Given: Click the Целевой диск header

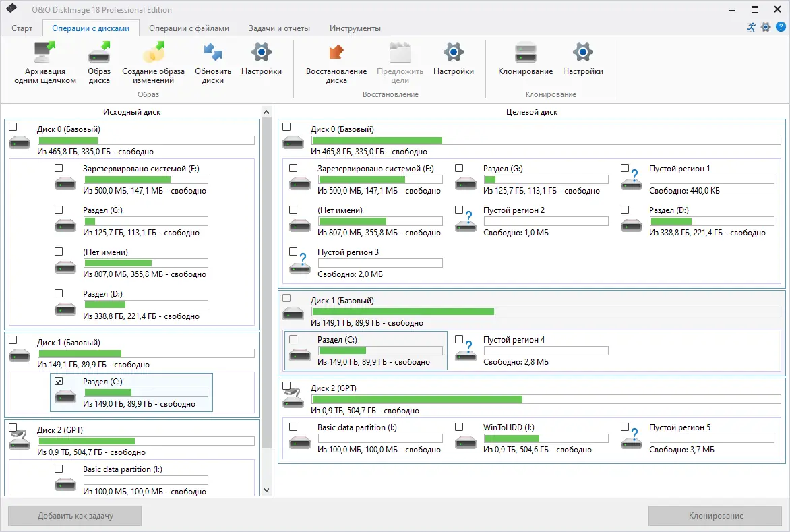Looking at the screenshot, I should (532, 112).
